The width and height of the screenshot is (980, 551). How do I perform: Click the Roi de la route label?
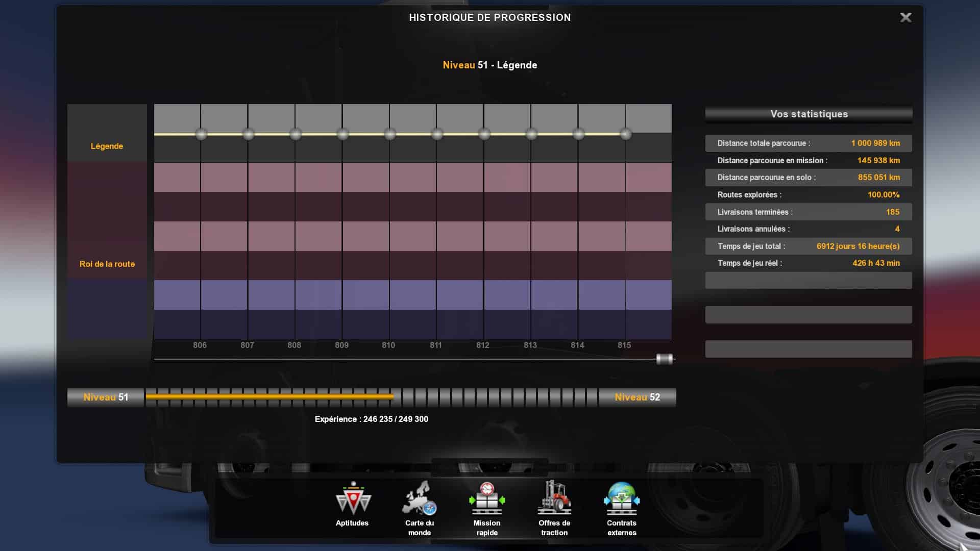107,264
